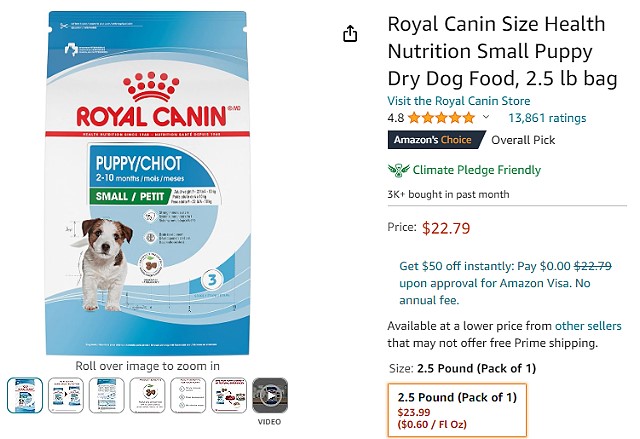
Task: Select the second product thumbnail
Action: click(66, 395)
